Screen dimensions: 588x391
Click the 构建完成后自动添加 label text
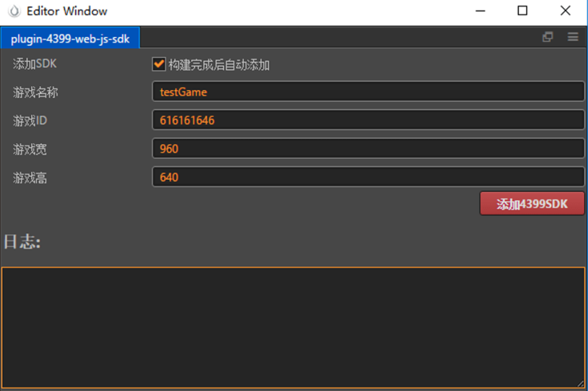tap(219, 65)
